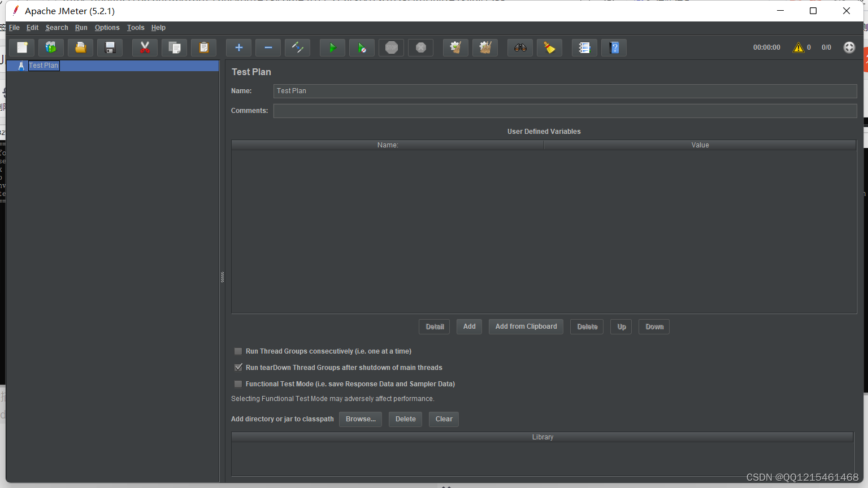This screenshot has width=868, height=488.
Task: Create a new test plan with New icon
Action: pos(22,47)
